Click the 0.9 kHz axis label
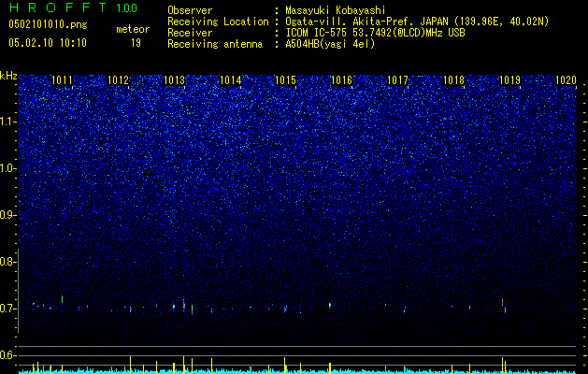The image size is (588, 374). (7, 215)
